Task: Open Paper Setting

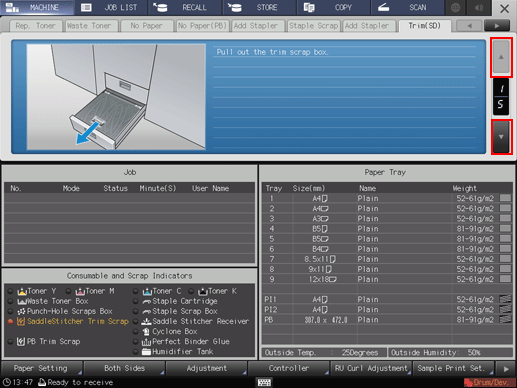Action: click(41, 368)
